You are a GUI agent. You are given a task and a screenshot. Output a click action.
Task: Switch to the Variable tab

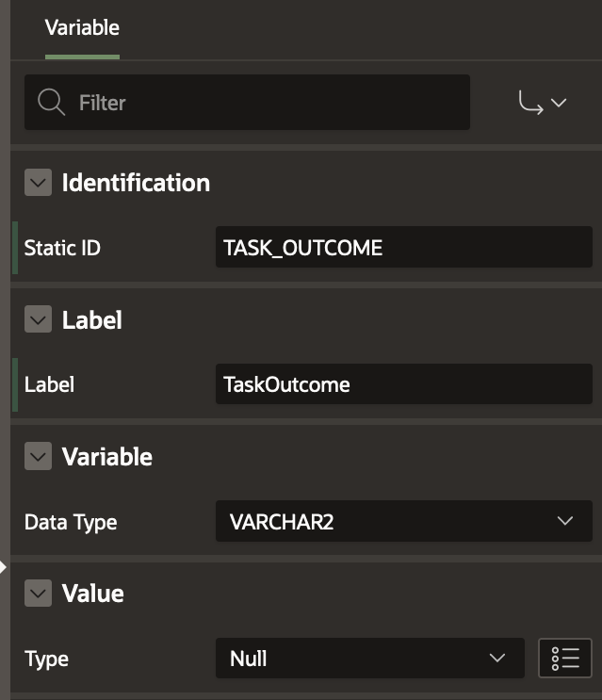(x=82, y=27)
